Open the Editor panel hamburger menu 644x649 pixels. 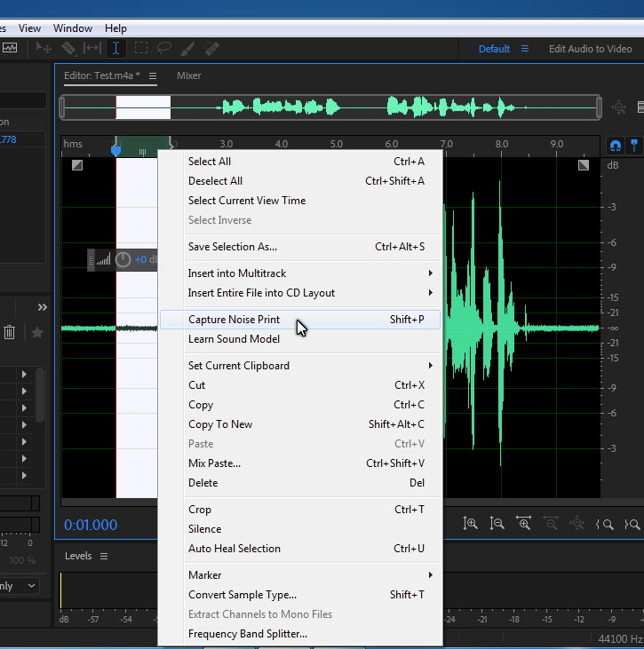153,76
